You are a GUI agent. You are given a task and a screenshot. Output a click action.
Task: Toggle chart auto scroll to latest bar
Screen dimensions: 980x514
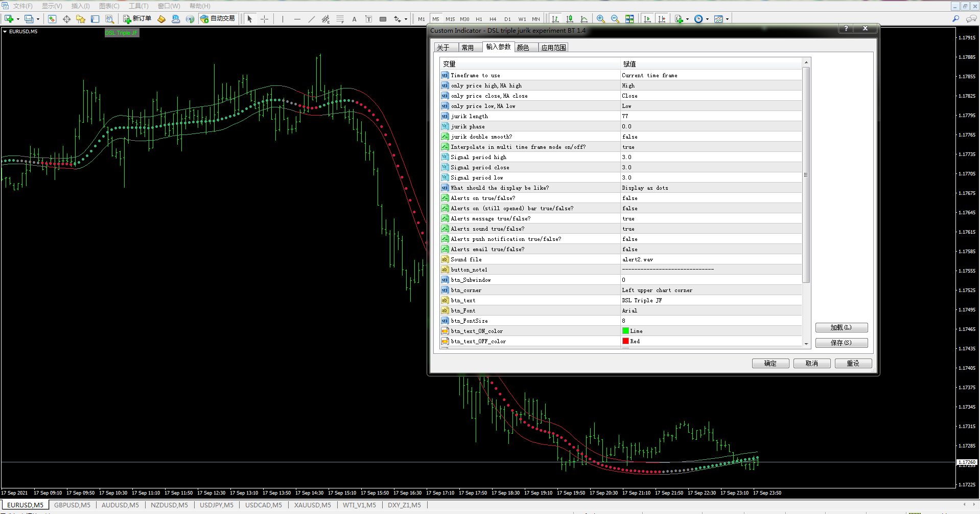[x=647, y=19]
